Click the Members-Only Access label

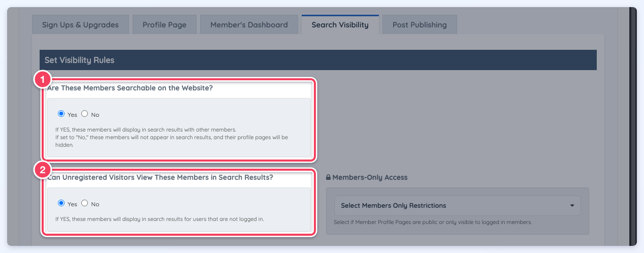click(370, 177)
